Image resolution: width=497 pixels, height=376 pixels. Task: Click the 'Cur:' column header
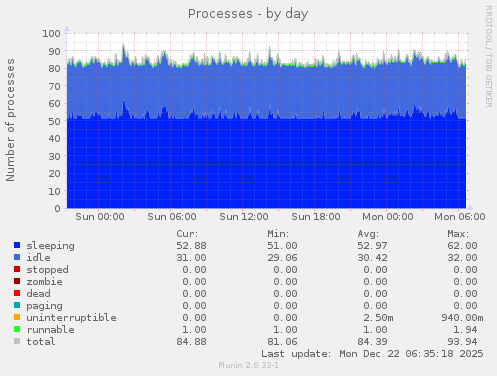click(187, 234)
